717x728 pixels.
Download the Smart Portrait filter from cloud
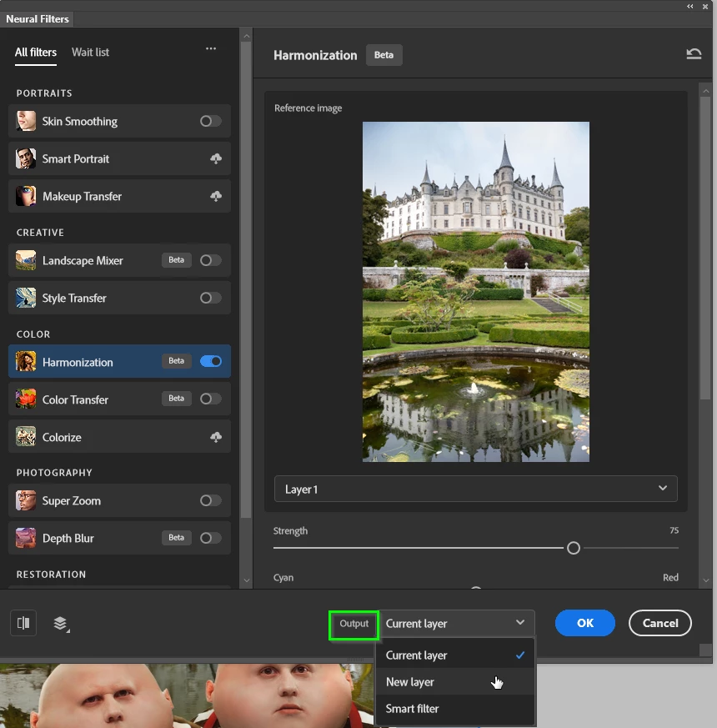tap(216, 158)
